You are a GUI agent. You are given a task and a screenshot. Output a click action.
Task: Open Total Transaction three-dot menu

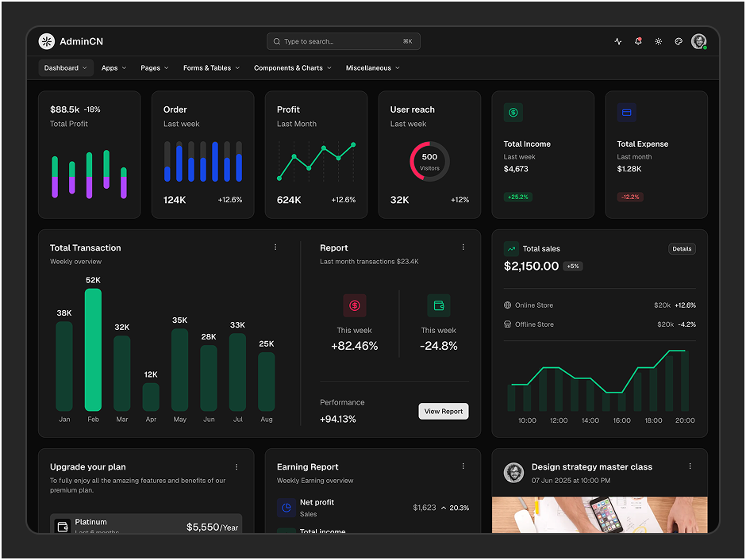(275, 247)
